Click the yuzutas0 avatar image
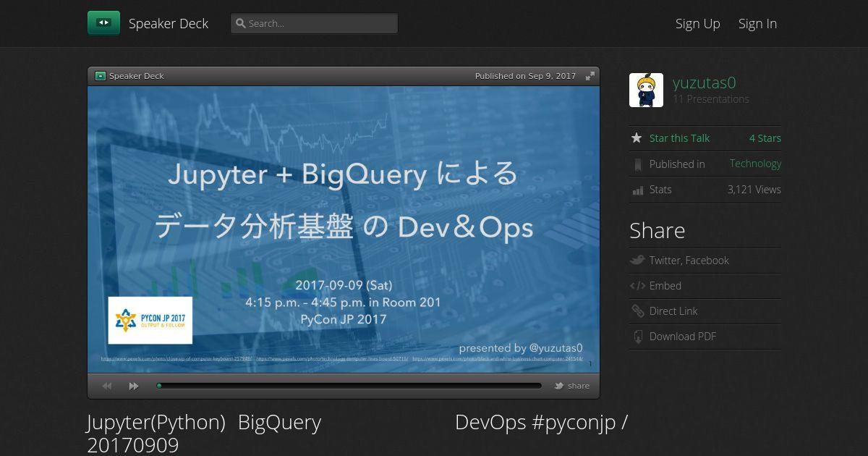 click(x=646, y=90)
